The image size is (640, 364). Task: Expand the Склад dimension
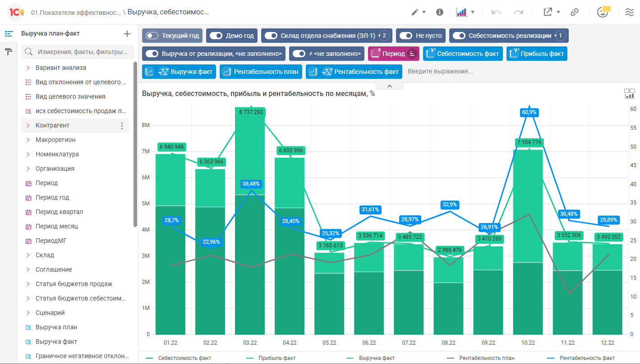28,255
